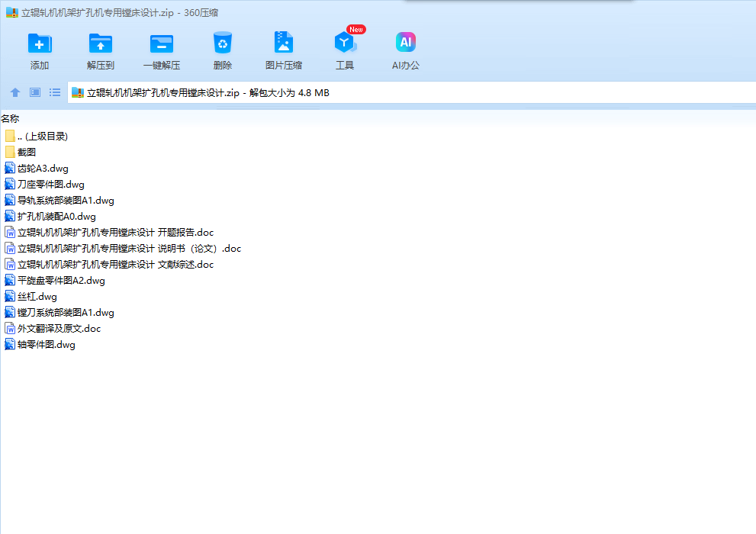756x534 pixels.
Task: Click the 文献综述.doc Word file icon
Action: click(x=10, y=264)
